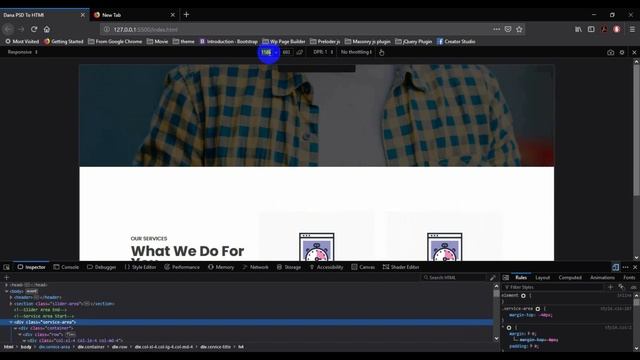Screen dimensions: 640x360
Task: Open the Network tab
Action: click(256, 267)
